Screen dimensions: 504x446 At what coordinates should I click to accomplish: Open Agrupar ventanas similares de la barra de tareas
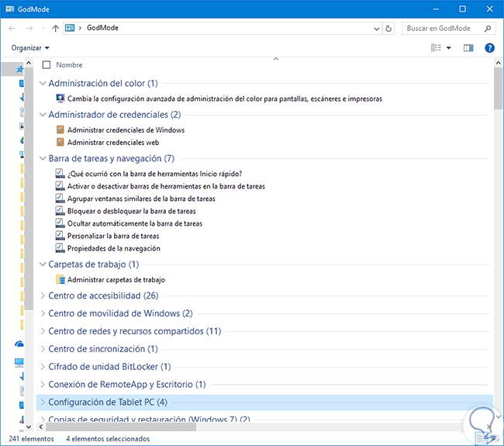pyautogui.click(x=141, y=199)
